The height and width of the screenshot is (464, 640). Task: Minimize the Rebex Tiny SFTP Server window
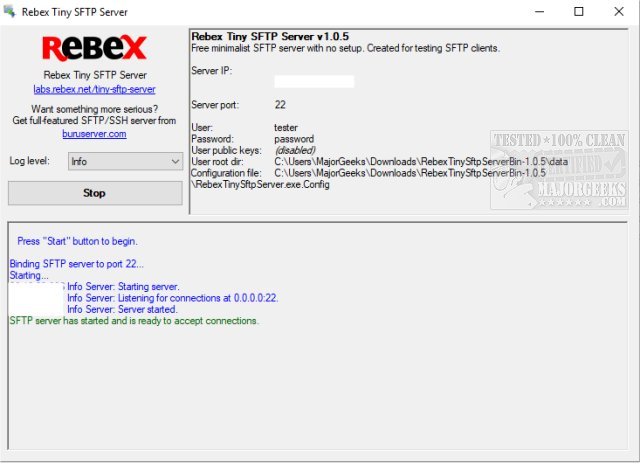click(540, 12)
